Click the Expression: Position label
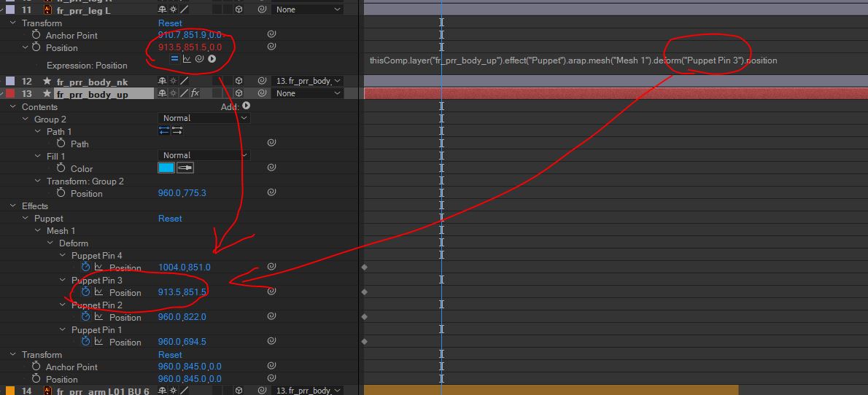 coord(87,66)
